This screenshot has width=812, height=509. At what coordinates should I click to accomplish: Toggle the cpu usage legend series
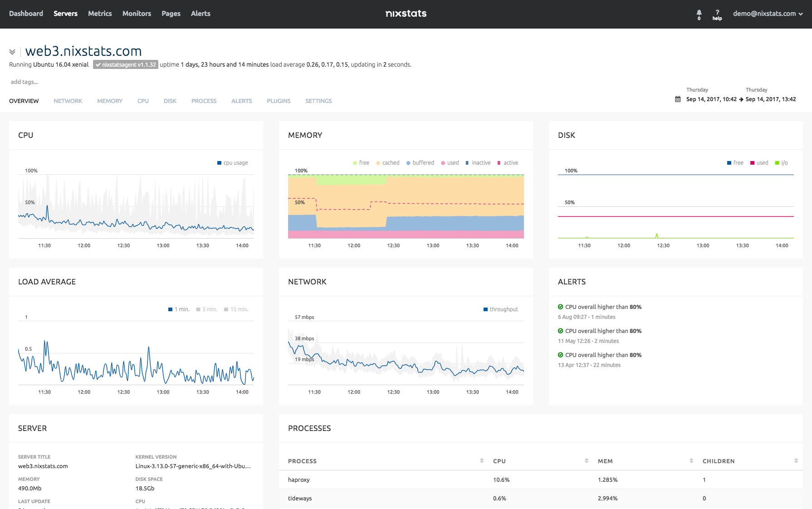click(233, 163)
